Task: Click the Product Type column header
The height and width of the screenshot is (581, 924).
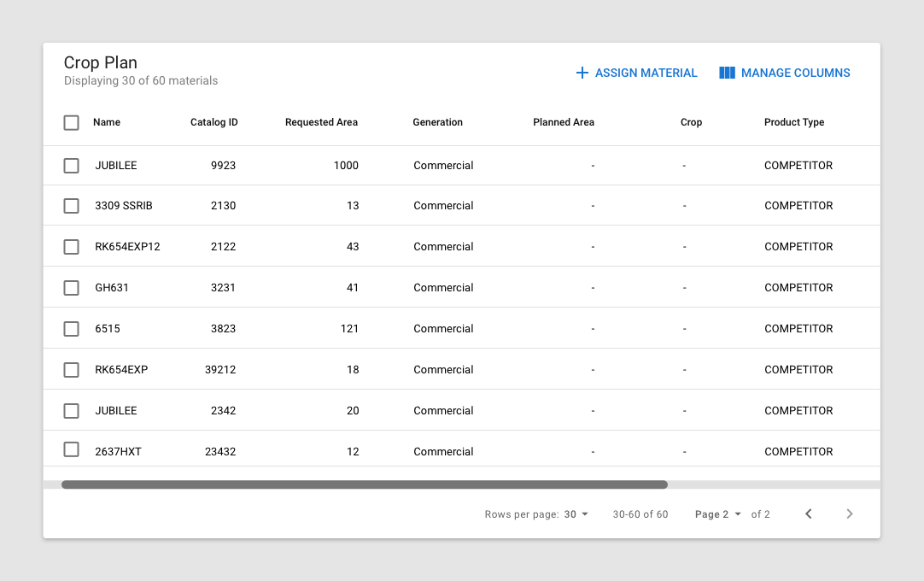Action: click(794, 122)
